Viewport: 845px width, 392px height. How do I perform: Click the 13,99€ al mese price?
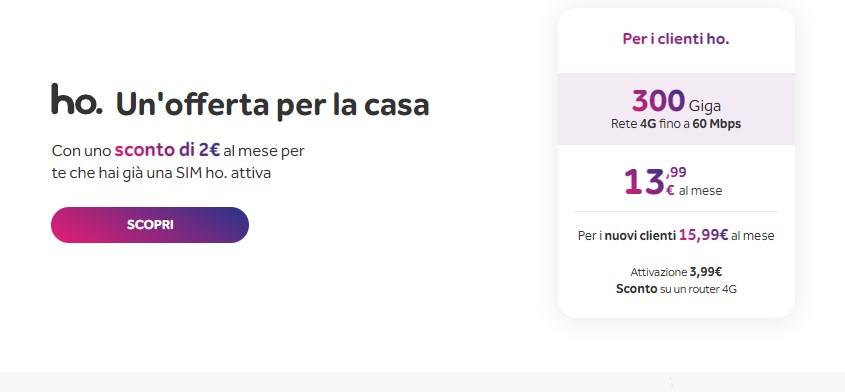[x=673, y=181]
